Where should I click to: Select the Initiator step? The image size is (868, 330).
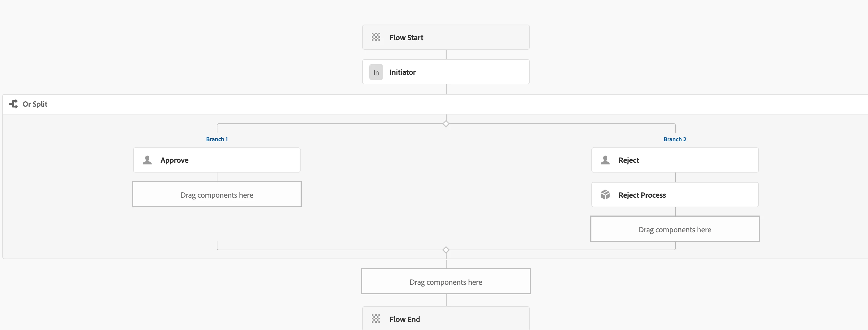(x=458, y=72)
